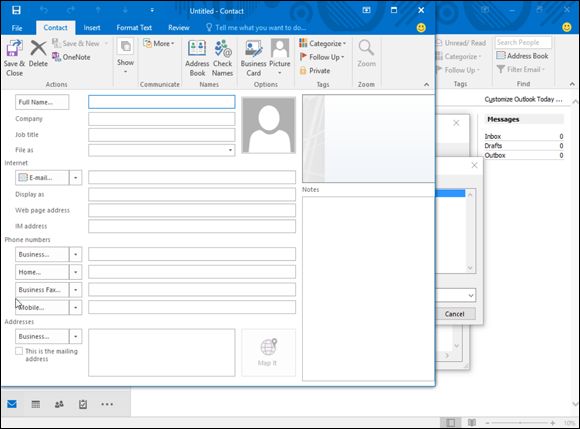Click the contact photo placeholder
Image resolution: width=580 pixels, height=429 pixels.
(269, 125)
